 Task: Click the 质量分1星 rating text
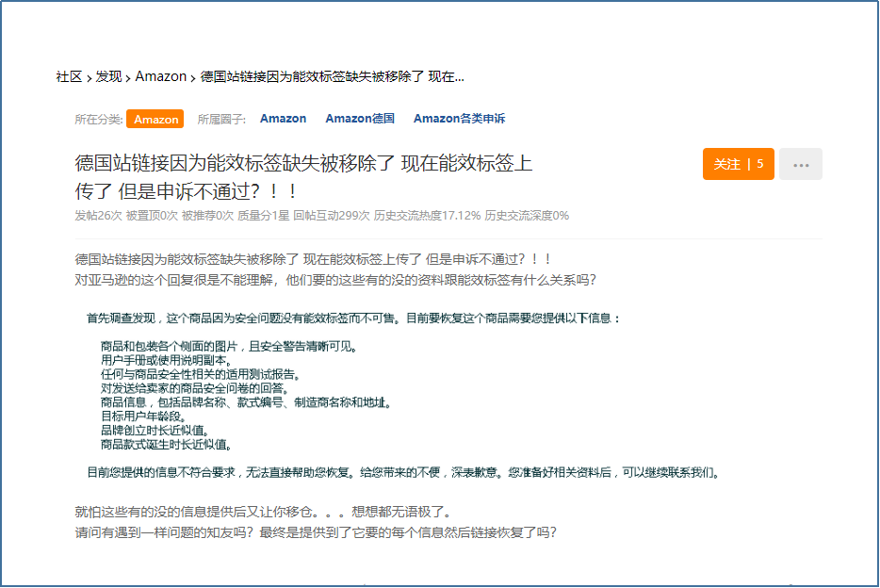(264, 216)
